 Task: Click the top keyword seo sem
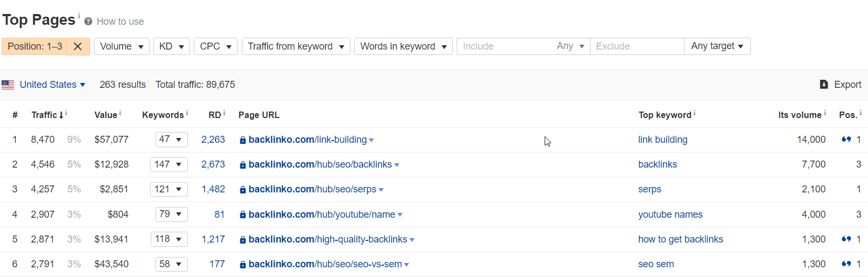tap(656, 264)
